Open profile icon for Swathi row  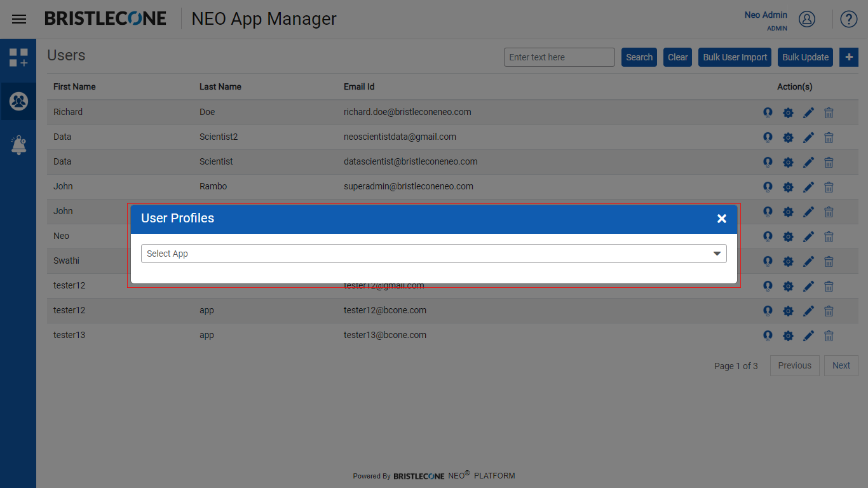click(768, 261)
